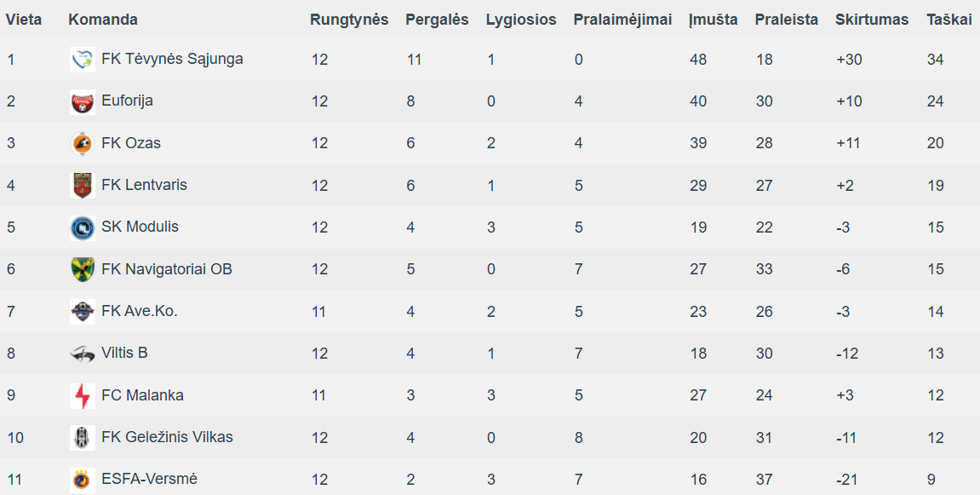The height and width of the screenshot is (495, 980).
Task: Click the FK Tėvynės Sąjunga team logo
Action: pyautogui.click(x=83, y=60)
